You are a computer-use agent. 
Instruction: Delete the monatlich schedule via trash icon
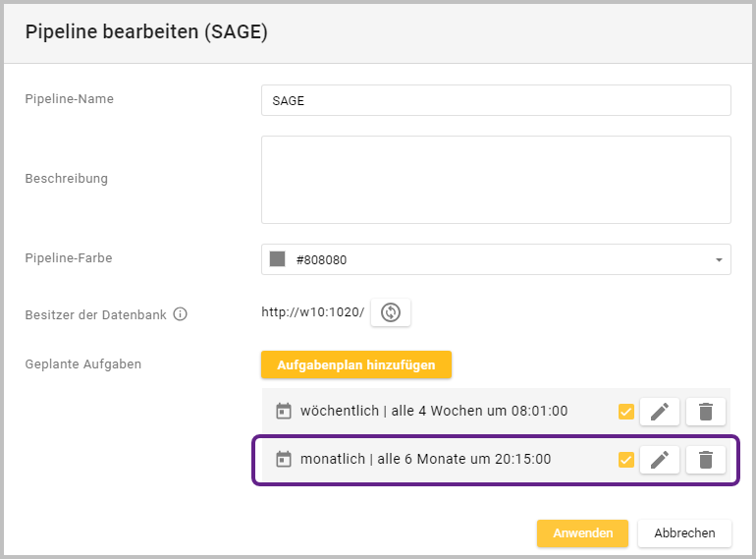point(705,459)
